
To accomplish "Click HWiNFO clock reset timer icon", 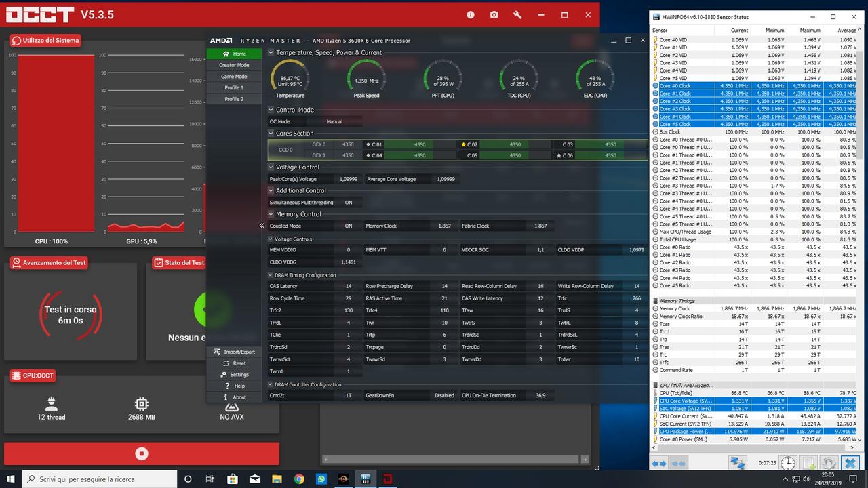I will pos(788,463).
